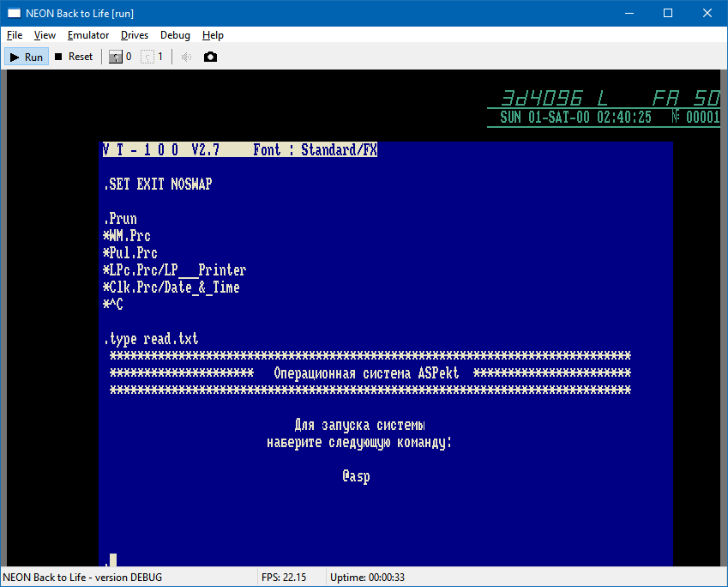Image resolution: width=728 pixels, height=587 pixels.
Task: Open the File menu
Action: (15, 35)
